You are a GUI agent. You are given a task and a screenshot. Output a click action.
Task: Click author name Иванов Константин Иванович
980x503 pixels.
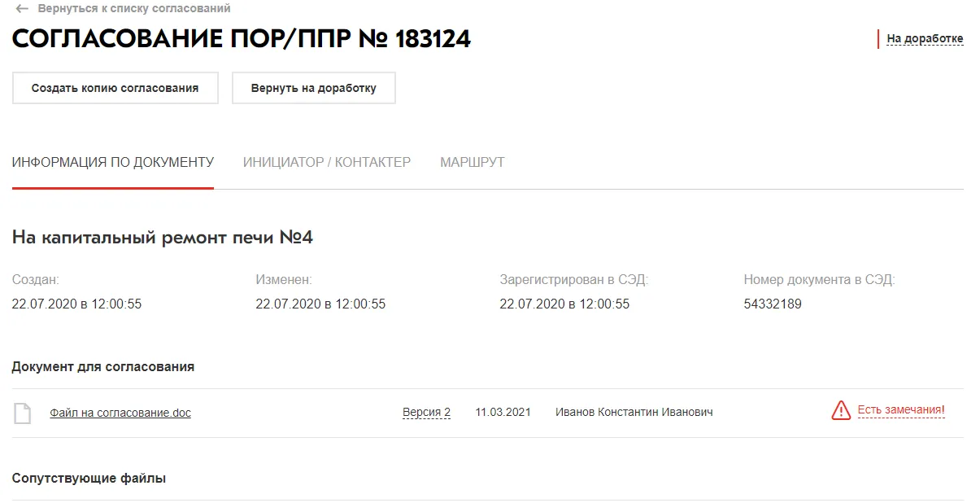(634, 413)
